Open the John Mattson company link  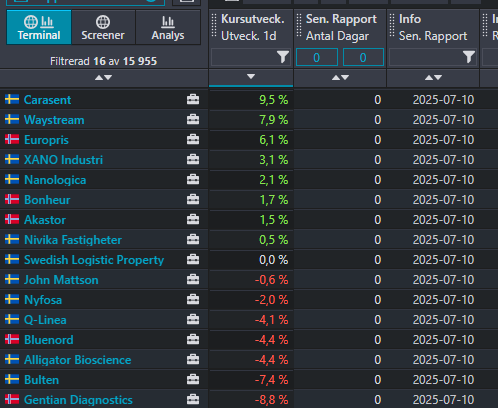tap(61, 280)
